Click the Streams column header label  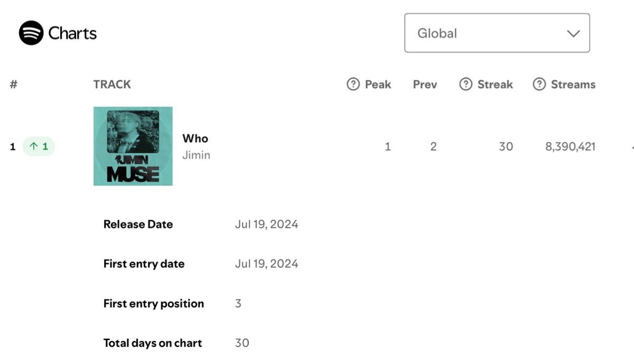tap(573, 85)
